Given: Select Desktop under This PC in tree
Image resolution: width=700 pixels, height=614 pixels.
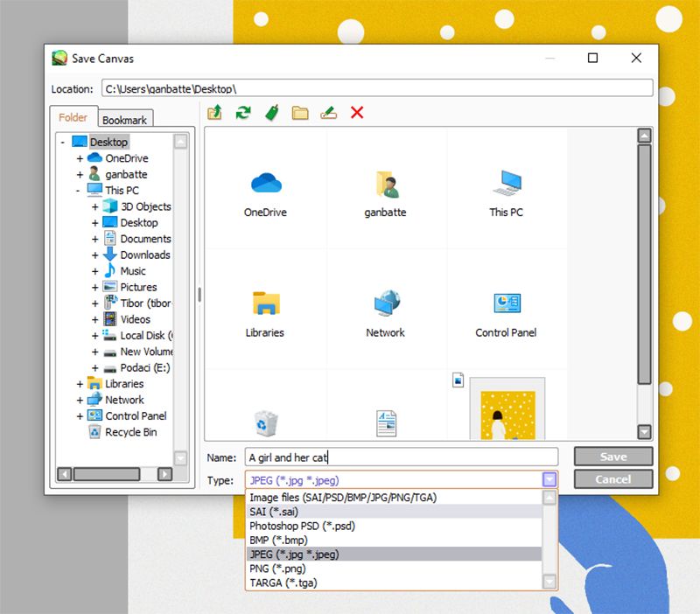Looking at the screenshot, I should pos(139,223).
